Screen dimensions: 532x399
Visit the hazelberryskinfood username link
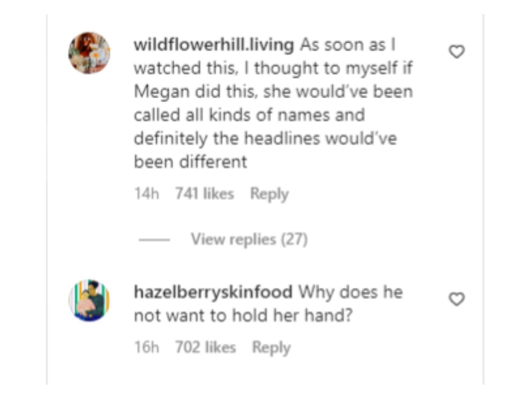tap(213, 292)
